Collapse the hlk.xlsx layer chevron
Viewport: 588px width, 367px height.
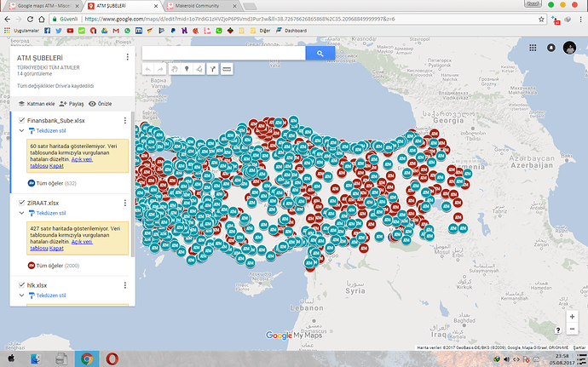click(x=22, y=295)
